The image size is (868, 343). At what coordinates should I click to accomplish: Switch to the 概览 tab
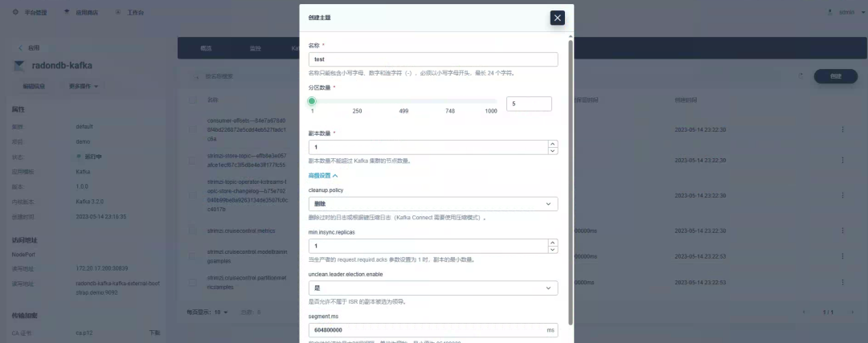[206, 48]
